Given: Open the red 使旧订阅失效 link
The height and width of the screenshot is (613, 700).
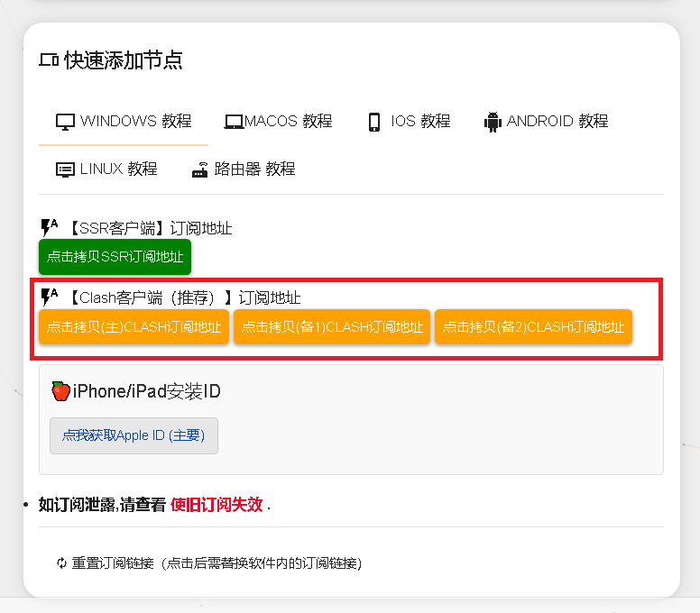Looking at the screenshot, I should [216, 505].
